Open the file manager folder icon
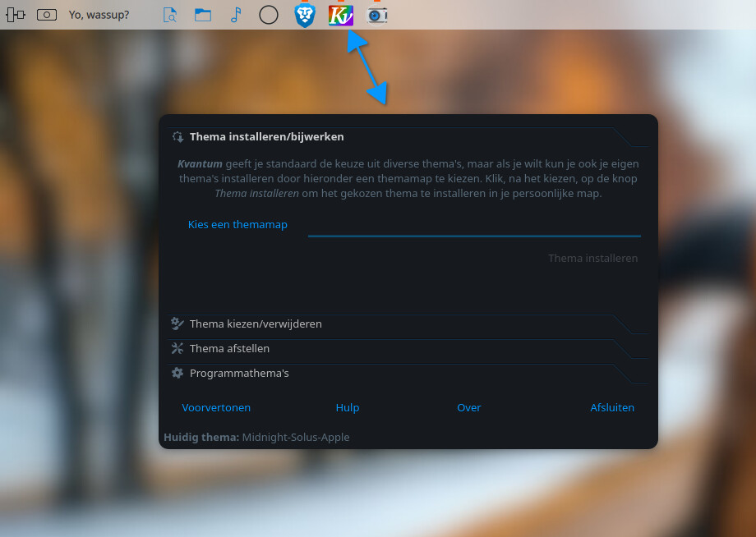The width and height of the screenshot is (756, 537). pos(202,15)
